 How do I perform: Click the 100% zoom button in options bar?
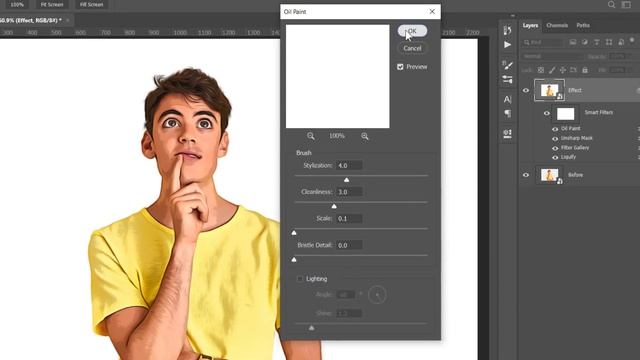17,4
